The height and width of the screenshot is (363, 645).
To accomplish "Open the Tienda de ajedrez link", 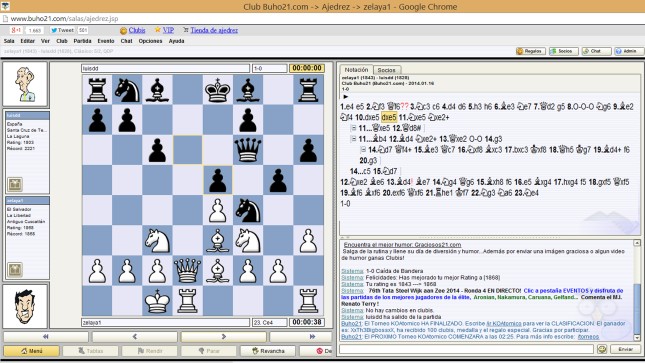I will click(214, 30).
